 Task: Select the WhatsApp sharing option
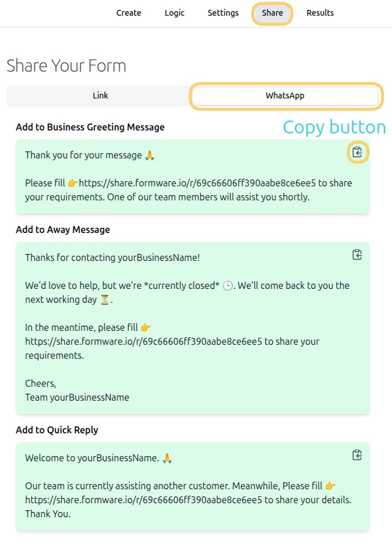pyautogui.click(x=285, y=96)
